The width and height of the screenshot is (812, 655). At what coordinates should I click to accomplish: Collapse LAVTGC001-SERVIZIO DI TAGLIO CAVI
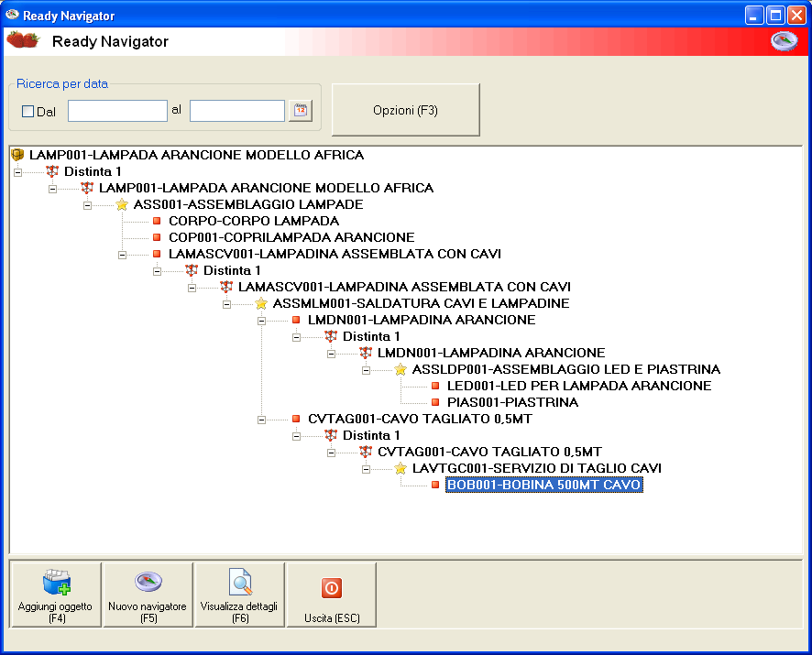pos(366,469)
